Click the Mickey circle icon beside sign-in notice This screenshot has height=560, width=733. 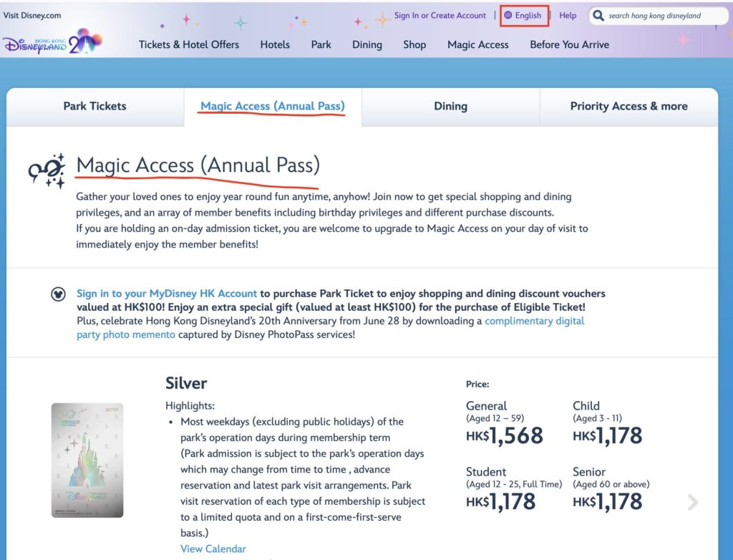(58, 294)
